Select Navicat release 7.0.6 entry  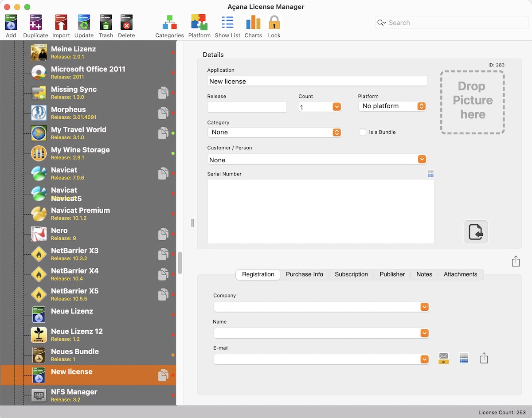click(88, 173)
